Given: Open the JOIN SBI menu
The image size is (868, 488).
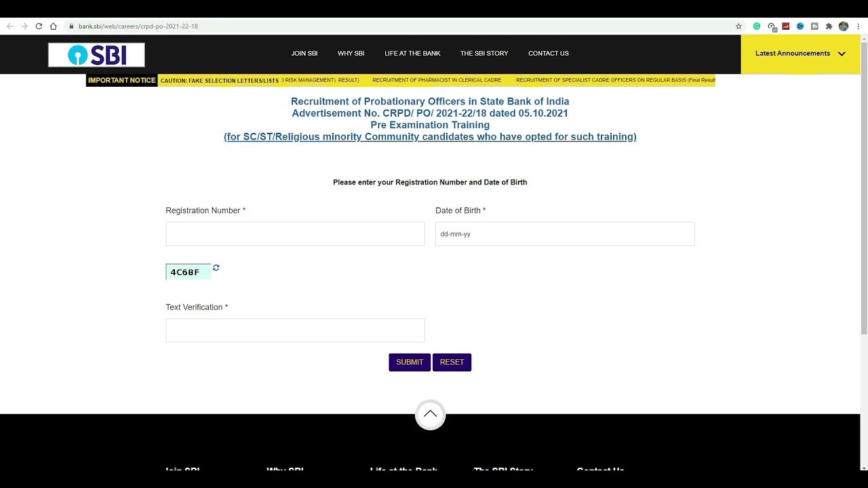Looking at the screenshot, I should (x=304, y=54).
